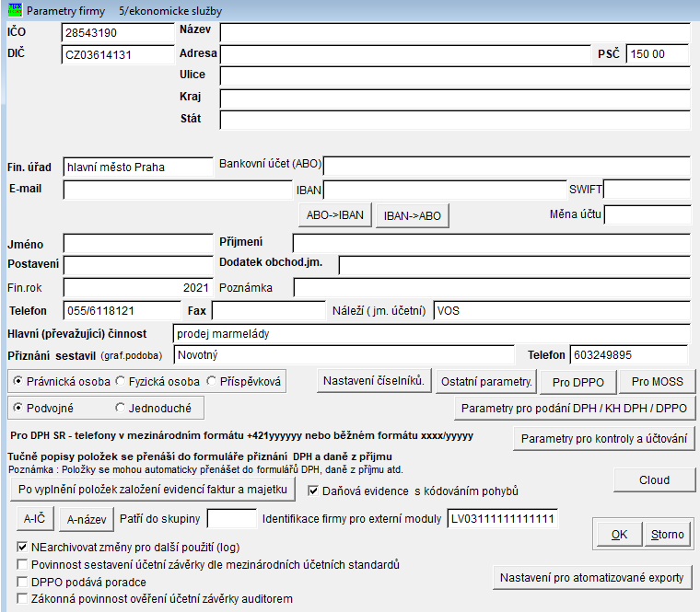This screenshot has height=612, width=700.
Task: Open Nastavení číselníků settings
Action: (x=374, y=381)
